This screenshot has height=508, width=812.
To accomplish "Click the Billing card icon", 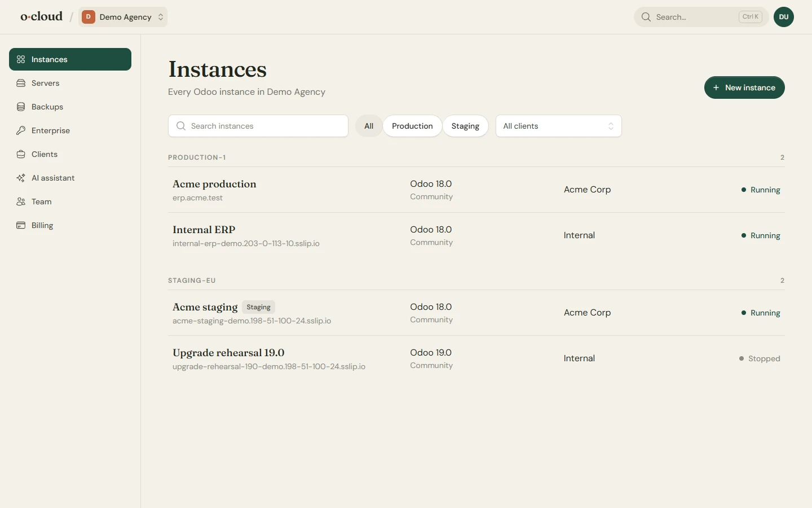I will (x=21, y=225).
